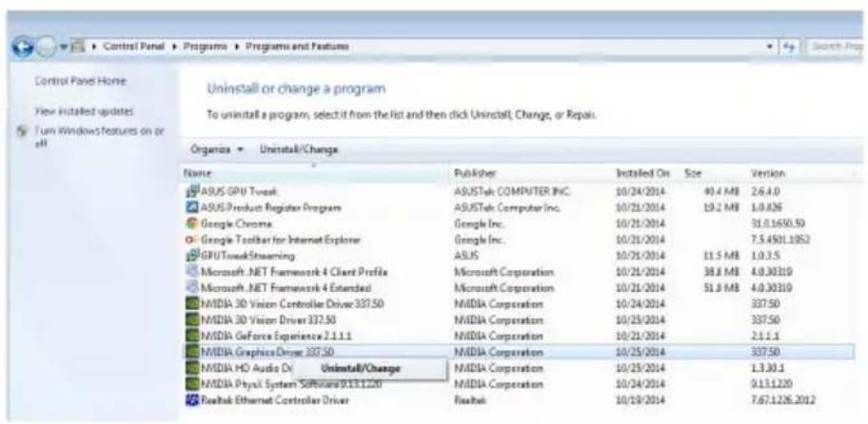Click version 7.5.4501.1952 of Google Toolbar
Viewport: 868px width, 424px height.
click(x=781, y=240)
